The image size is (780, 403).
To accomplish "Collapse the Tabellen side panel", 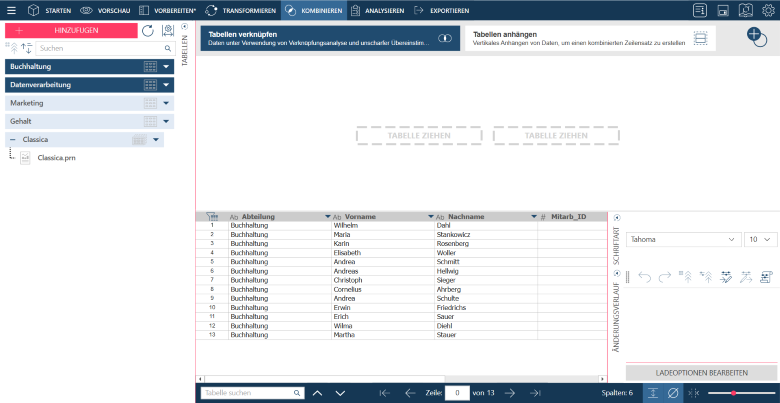I will [183, 30].
